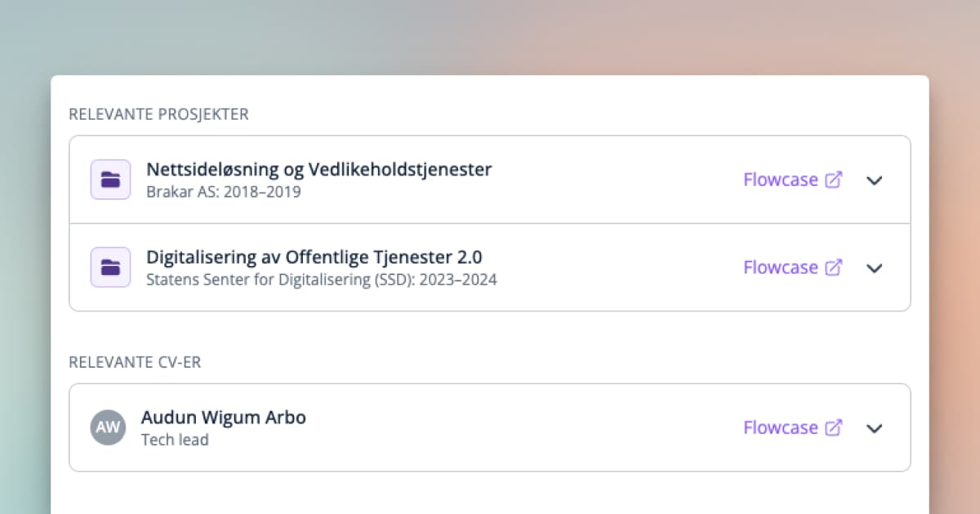Viewport: 980px width, 514px height.
Task: Click the Nettsideløsning og Vedlikeholdstjenester project title
Action: pos(318,169)
